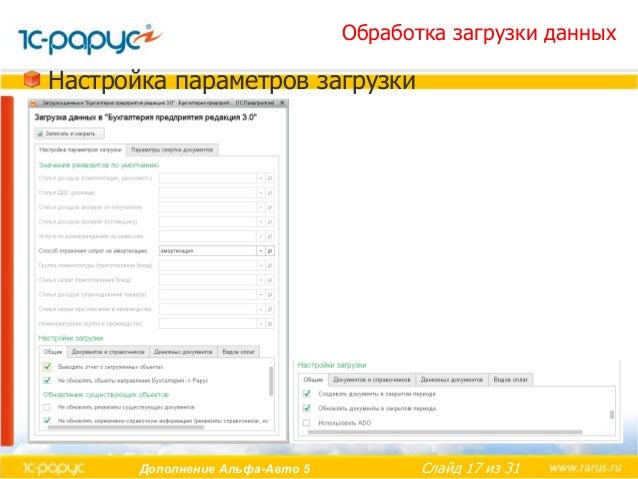Toggle Выводить отчет о загруженных объектах
638x479 pixels.
click(x=47, y=367)
